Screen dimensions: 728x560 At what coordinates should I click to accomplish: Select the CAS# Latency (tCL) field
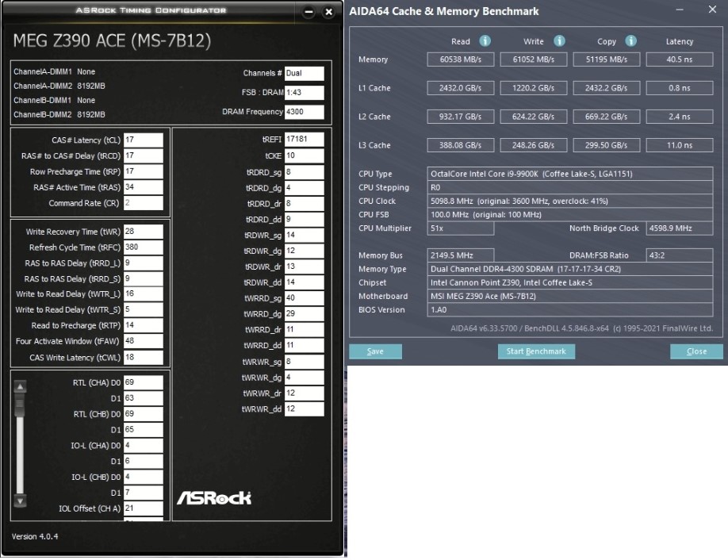[144, 140]
